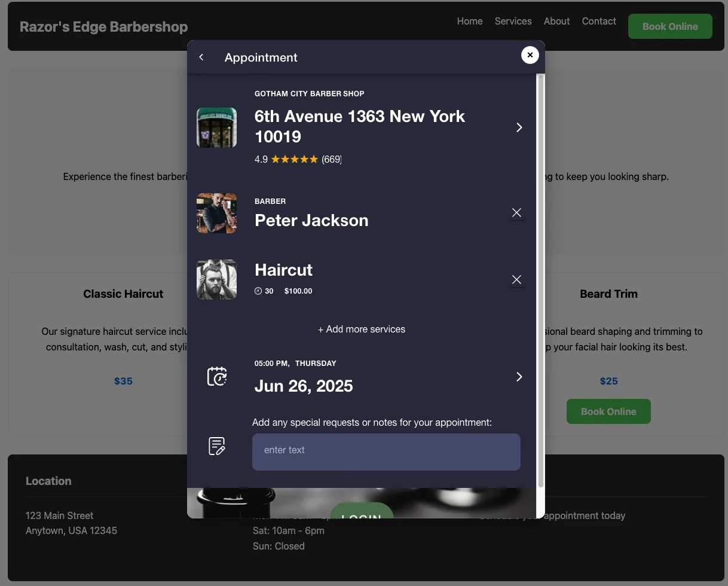Click the Haircut service thumbnail
Viewport: 728px width, 586px height.
click(217, 279)
